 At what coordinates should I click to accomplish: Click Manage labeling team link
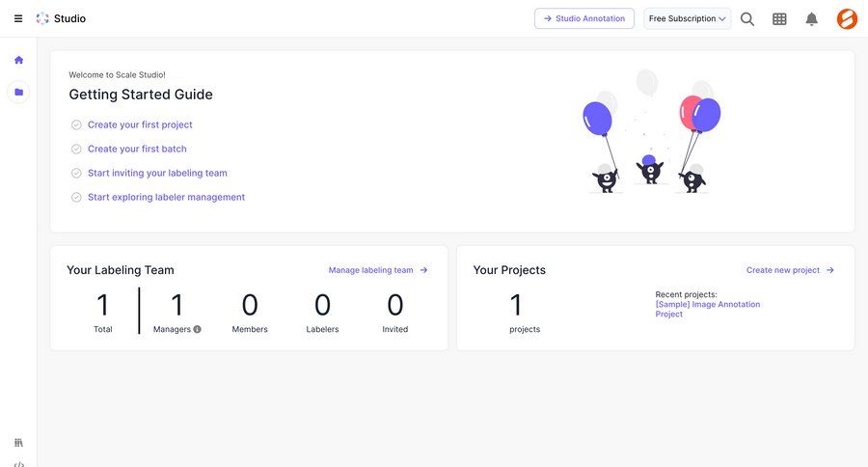click(371, 270)
